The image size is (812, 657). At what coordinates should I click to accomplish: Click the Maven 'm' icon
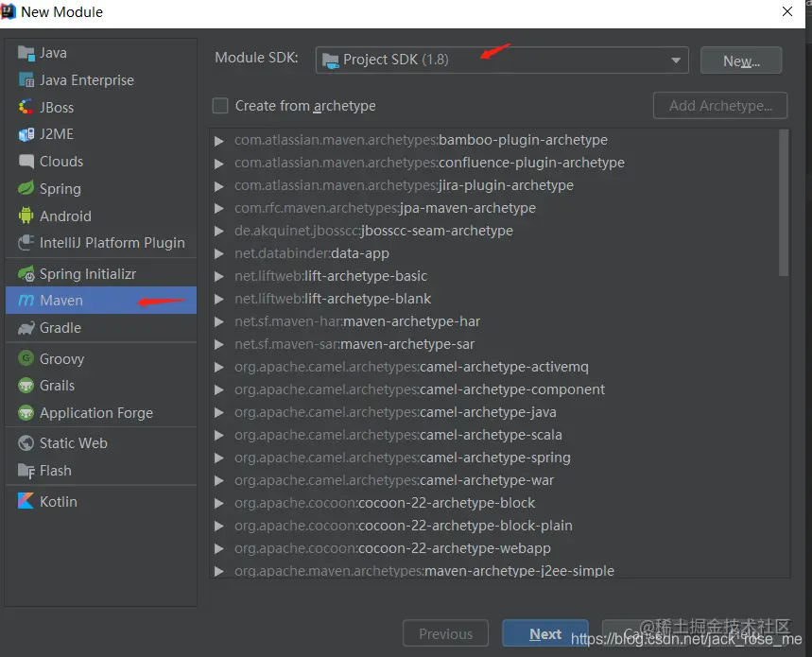click(x=26, y=301)
